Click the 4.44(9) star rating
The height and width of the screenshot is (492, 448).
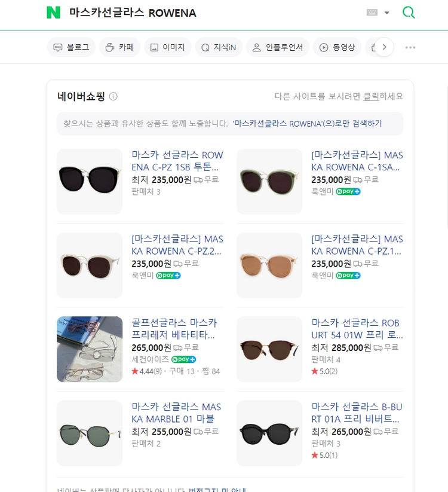click(147, 371)
